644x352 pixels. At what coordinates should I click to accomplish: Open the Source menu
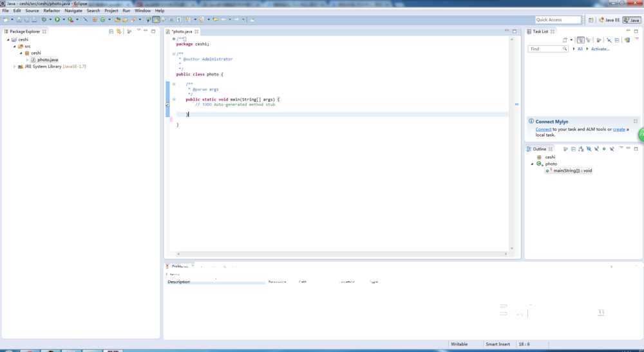click(32, 11)
